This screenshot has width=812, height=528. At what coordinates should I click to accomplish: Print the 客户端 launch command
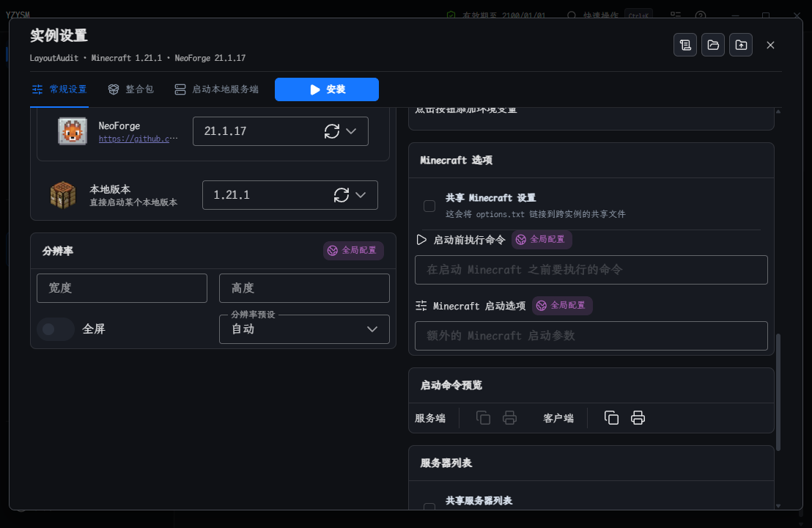(x=638, y=418)
